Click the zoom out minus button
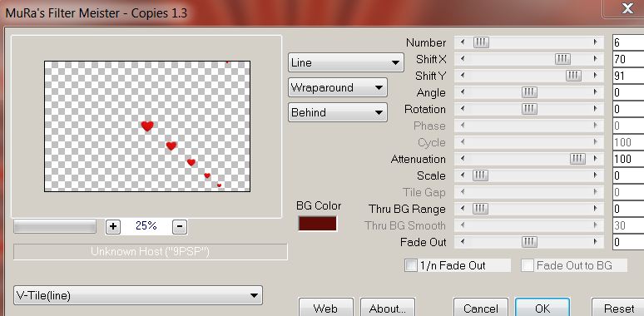 click(180, 226)
